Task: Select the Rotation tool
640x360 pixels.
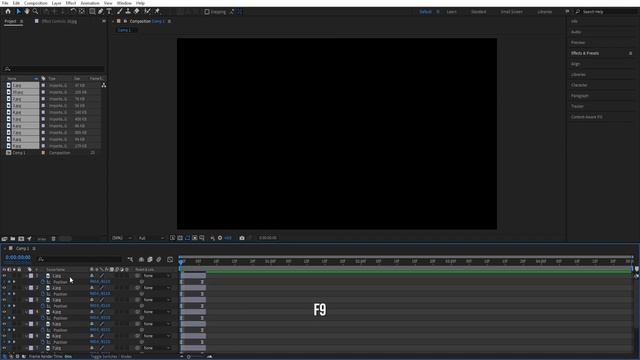Action: pos(73,11)
